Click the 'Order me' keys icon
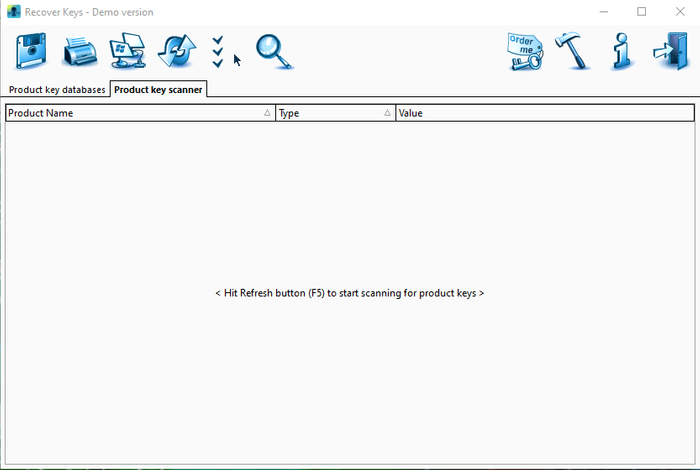700x470 pixels. click(525, 51)
